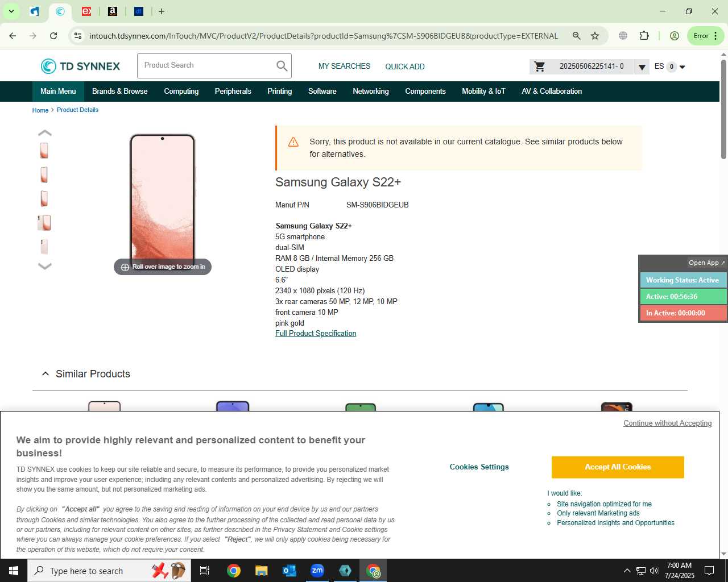Open Zoom from taskbar
Screen dimensions: 728x582
point(317,571)
